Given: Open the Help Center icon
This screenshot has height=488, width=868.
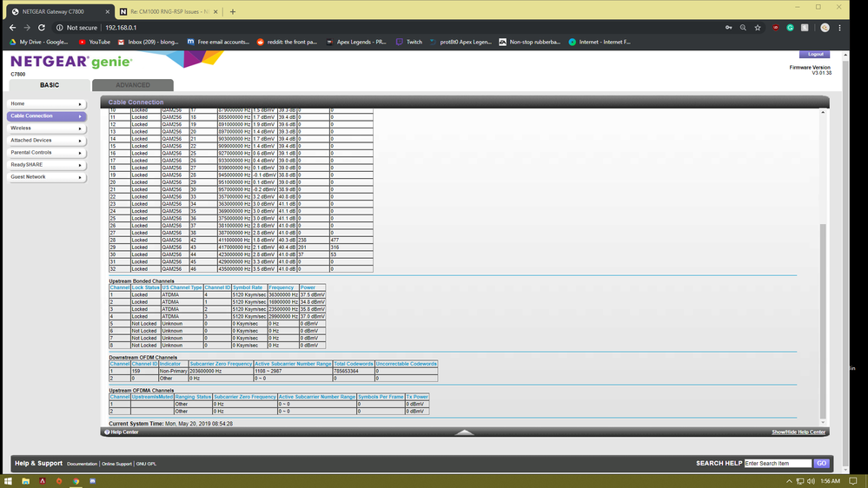Looking at the screenshot, I should 108,432.
